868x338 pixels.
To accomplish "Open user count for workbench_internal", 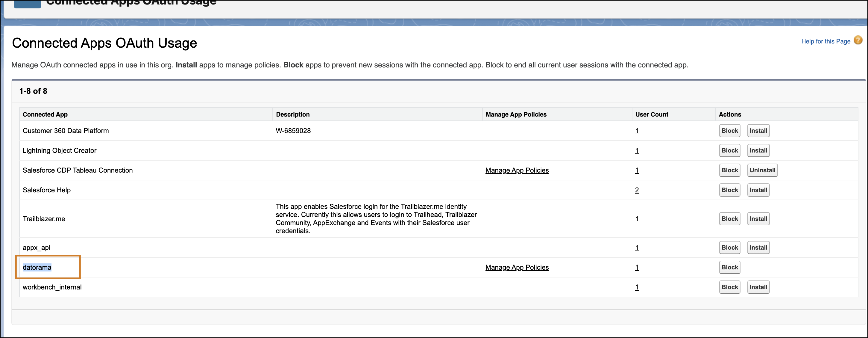I will [637, 287].
